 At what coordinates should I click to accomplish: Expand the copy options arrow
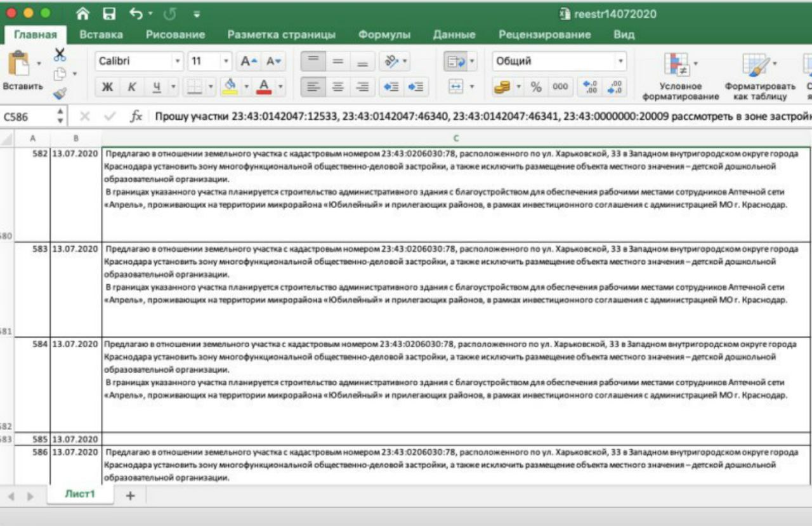(75, 74)
